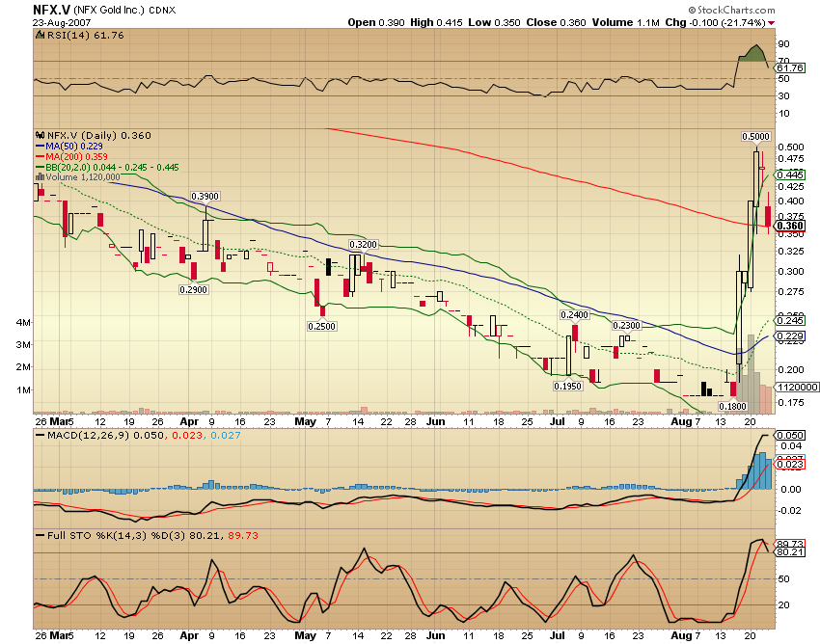820x644 pixels.
Task: Click the zigzag indicator icon beside RSI(14)
Action: click(x=39, y=37)
